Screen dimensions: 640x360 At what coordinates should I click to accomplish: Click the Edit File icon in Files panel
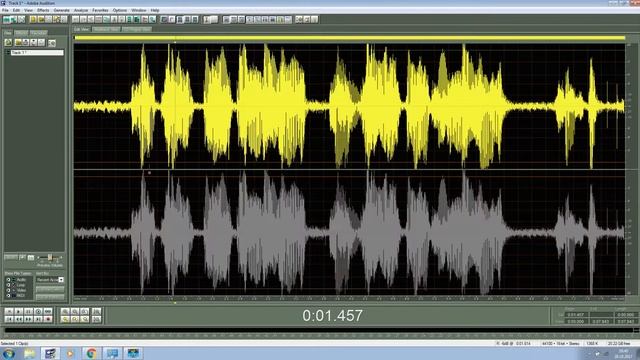[41, 42]
